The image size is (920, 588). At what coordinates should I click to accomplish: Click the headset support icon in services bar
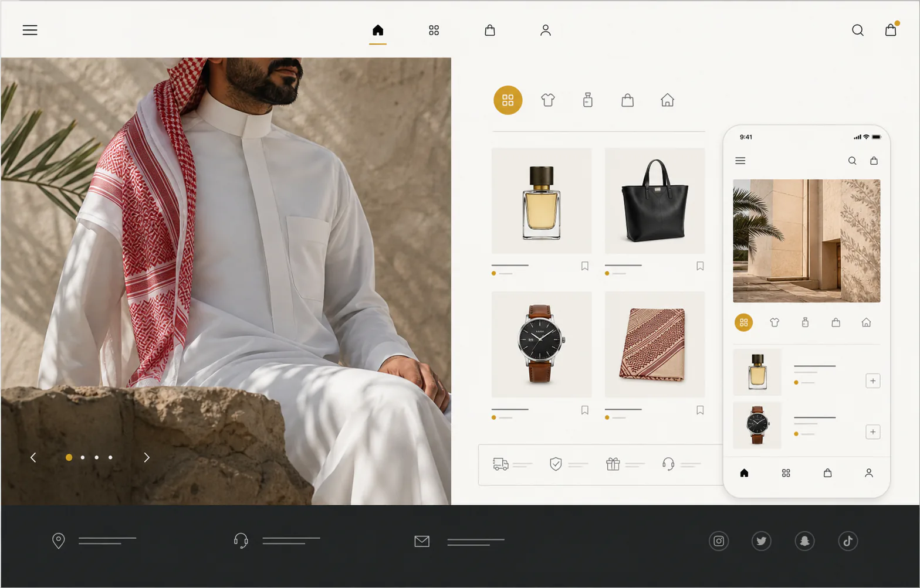[668, 464]
